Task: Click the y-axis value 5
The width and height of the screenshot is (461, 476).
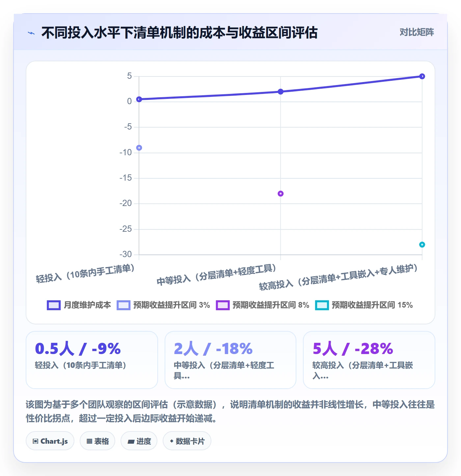Action: pos(129,76)
